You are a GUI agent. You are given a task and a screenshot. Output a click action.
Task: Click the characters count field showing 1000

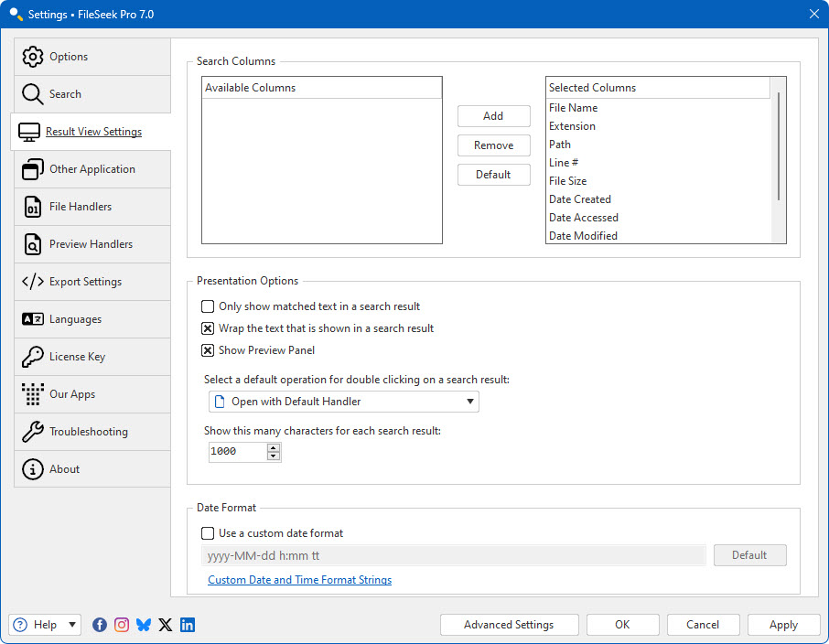pyautogui.click(x=238, y=452)
